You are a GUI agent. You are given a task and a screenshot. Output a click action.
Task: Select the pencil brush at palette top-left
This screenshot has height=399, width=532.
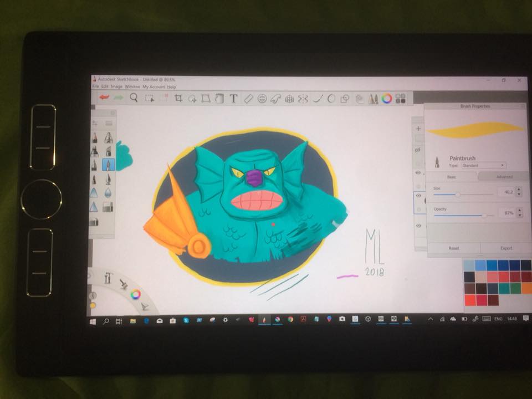[x=95, y=138]
